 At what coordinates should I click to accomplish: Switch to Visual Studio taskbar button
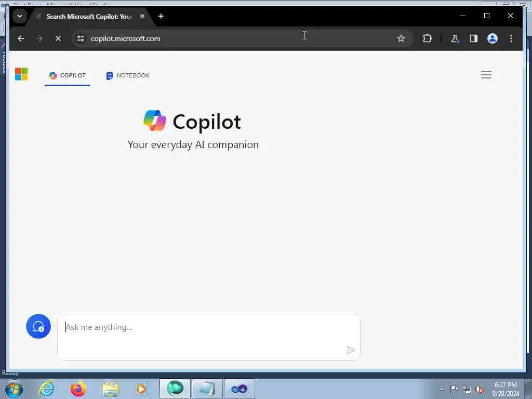[239, 389]
